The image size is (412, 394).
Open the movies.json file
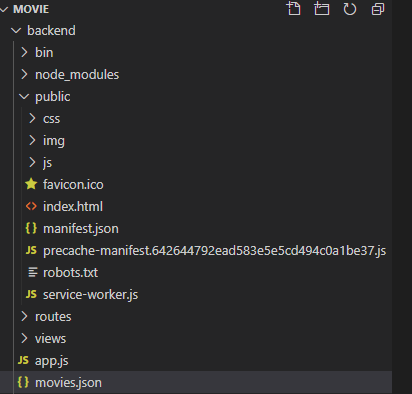click(68, 383)
